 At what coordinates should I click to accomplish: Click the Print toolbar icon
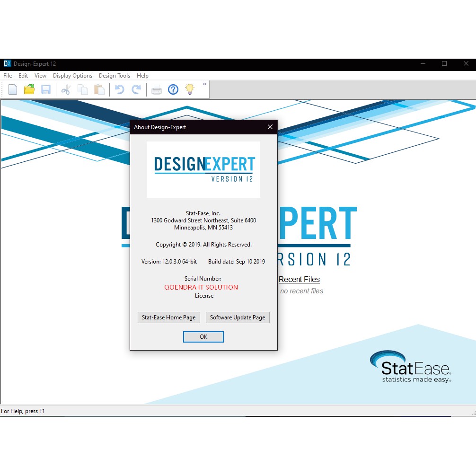[x=157, y=89]
